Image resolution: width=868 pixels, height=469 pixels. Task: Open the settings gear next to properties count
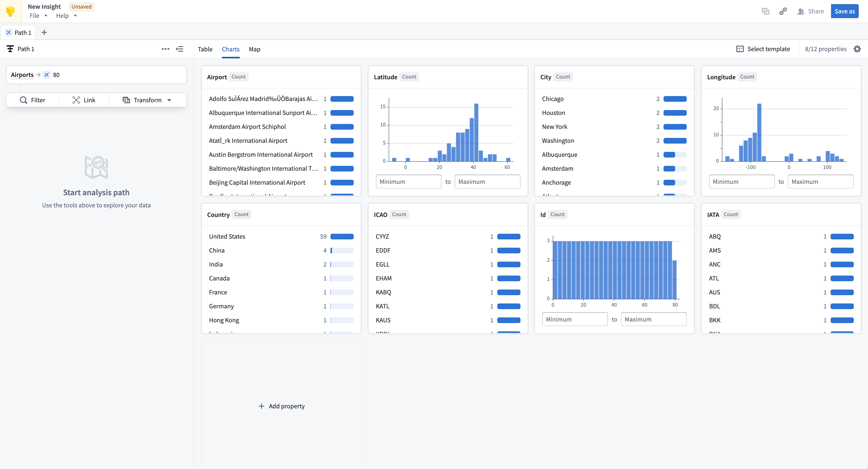pyautogui.click(x=858, y=49)
